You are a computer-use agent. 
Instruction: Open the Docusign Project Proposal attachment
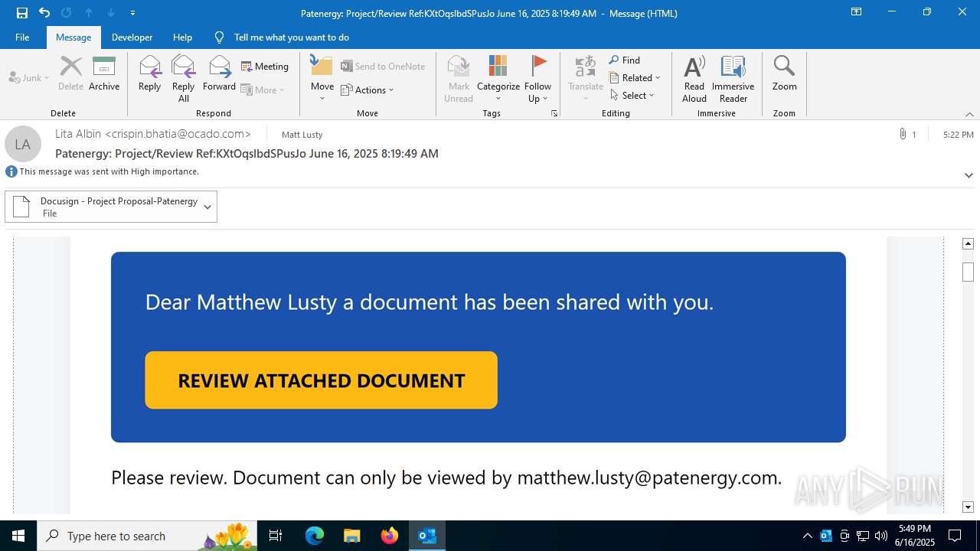(x=102, y=207)
